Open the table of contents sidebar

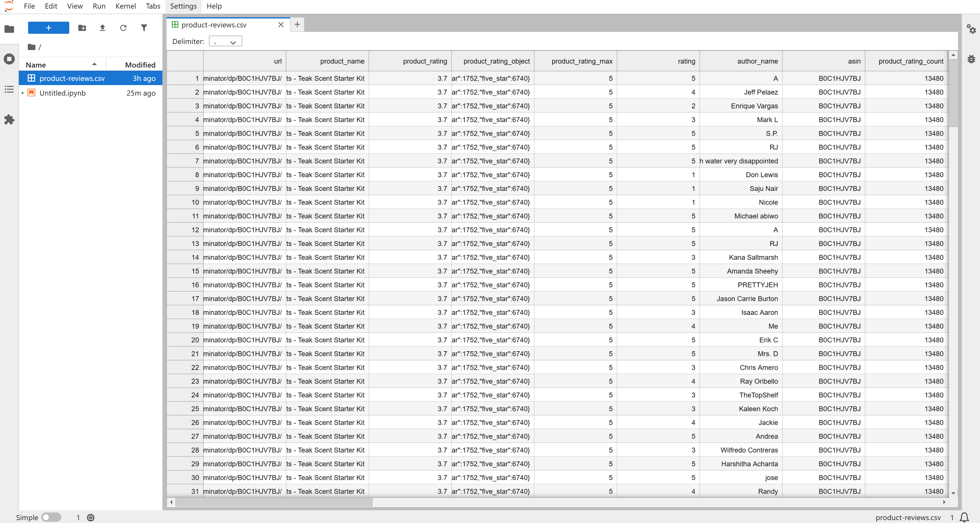(x=9, y=89)
